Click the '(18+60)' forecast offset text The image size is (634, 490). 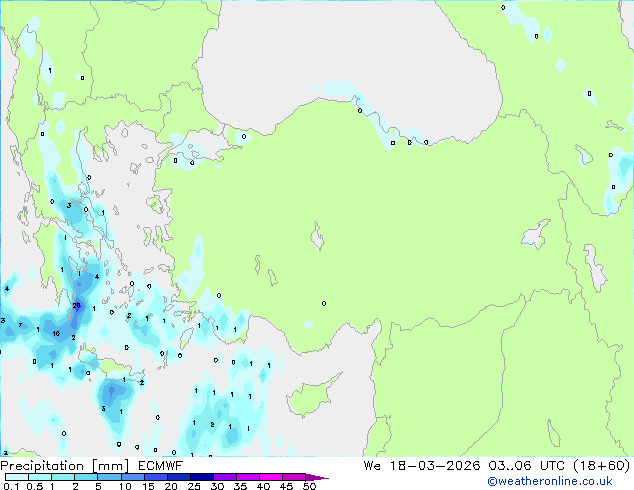(x=602, y=465)
